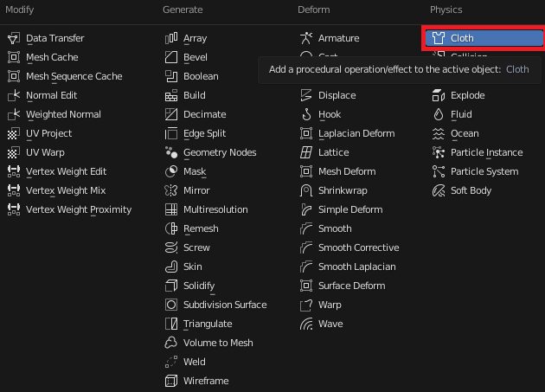
Task: Click the Wireframe modifier cube icon
Action: click(170, 381)
